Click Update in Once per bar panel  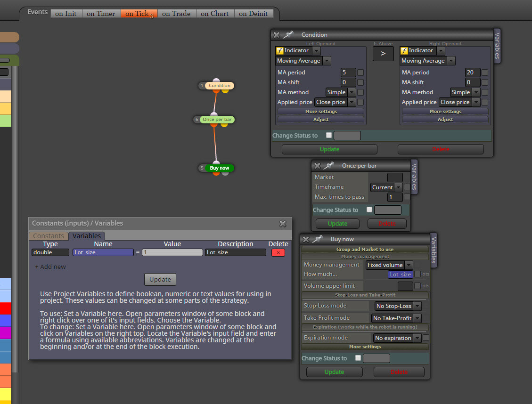coord(337,224)
